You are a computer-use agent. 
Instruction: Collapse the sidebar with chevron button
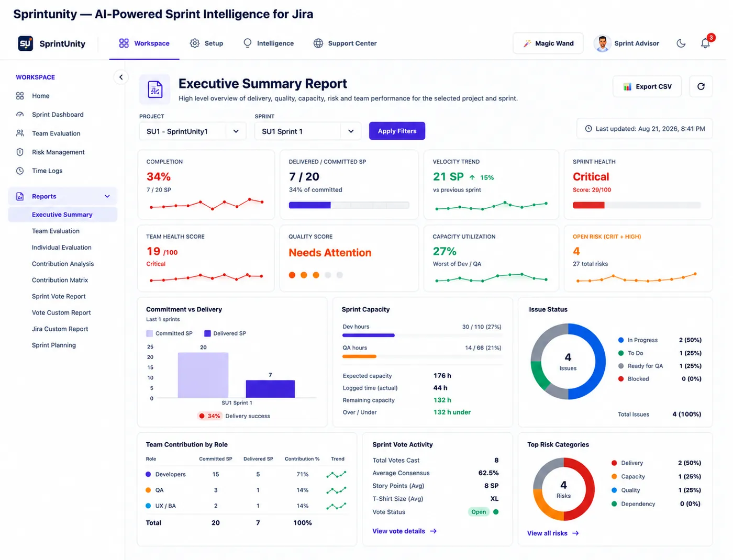(x=121, y=77)
